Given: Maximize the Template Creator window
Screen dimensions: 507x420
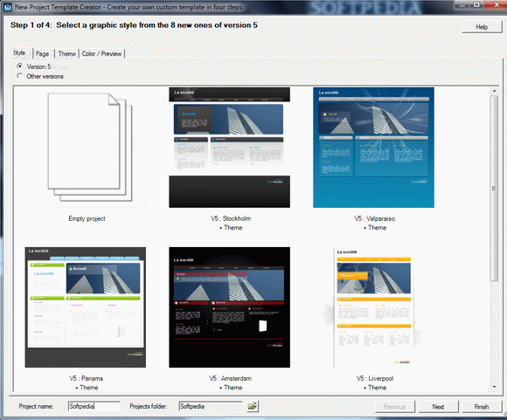Looking at the screenshot, I should (476, 4).
